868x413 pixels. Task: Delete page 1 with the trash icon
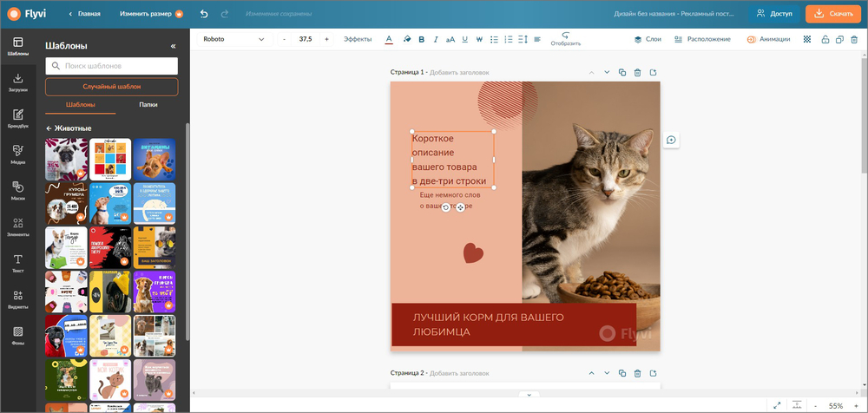coord(637,73)
